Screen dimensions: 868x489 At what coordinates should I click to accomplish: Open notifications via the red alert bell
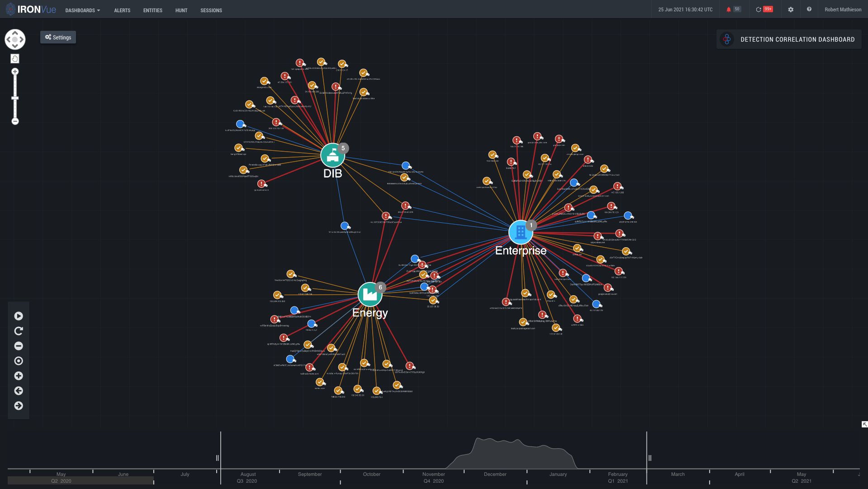point(729,9)
